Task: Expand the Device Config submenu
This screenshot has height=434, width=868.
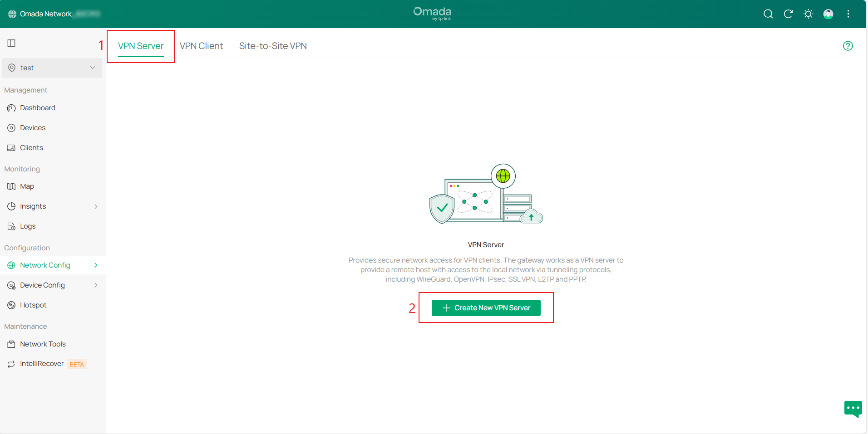Action: 96,285
